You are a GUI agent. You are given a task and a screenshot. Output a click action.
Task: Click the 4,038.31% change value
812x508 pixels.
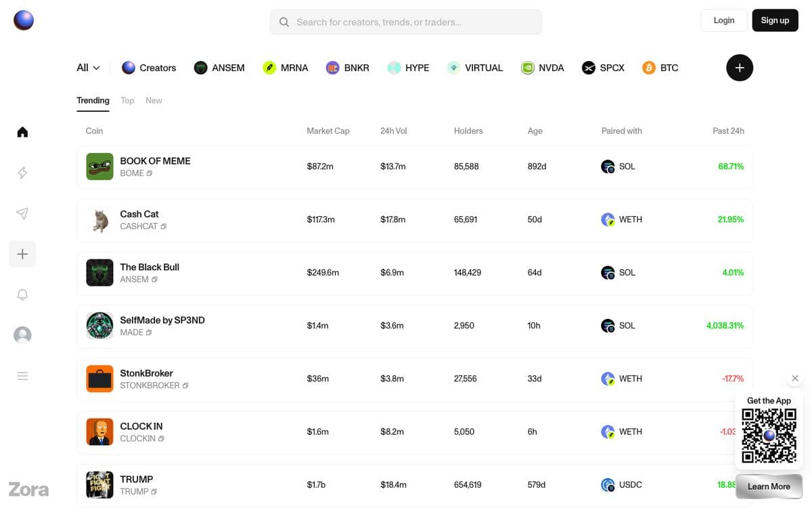(725, 326)
